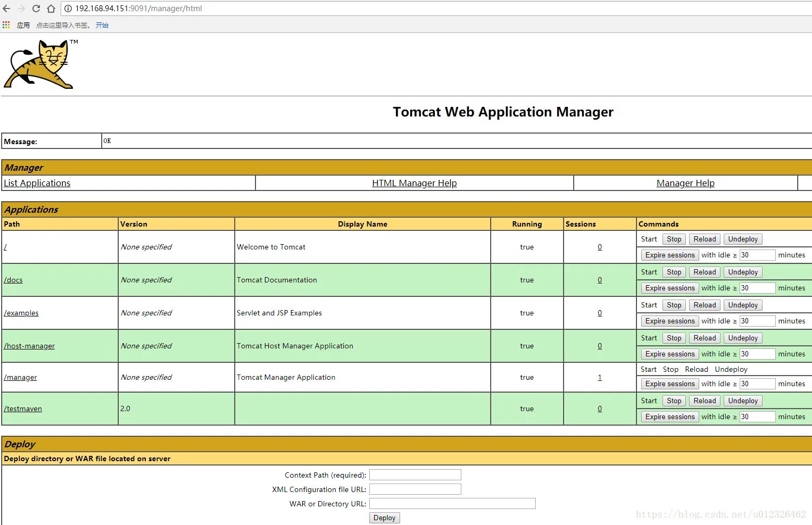Undeploy the /testmaven application
The width and height of the screenshot is (812, 525).
click(x=743, y=401)
